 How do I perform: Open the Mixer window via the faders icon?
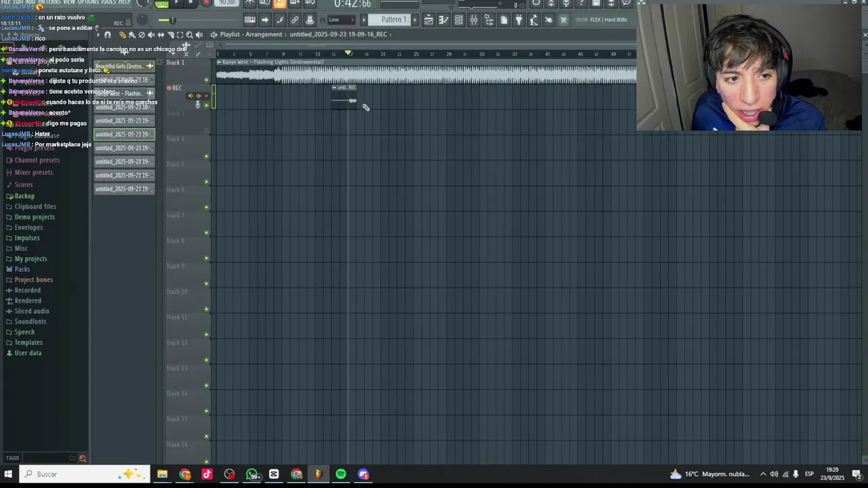pyautogui.click(x=473, y=20)
